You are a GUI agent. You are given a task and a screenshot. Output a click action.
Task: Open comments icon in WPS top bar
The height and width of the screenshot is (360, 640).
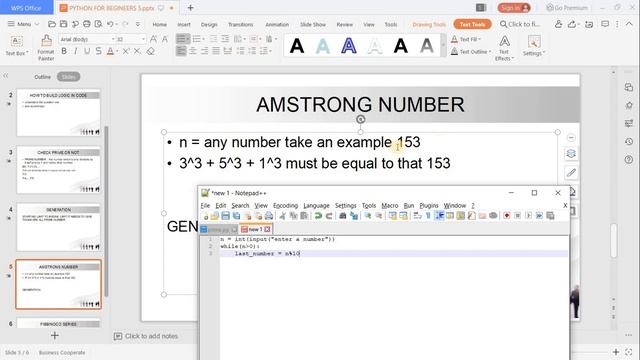(605, 24)
